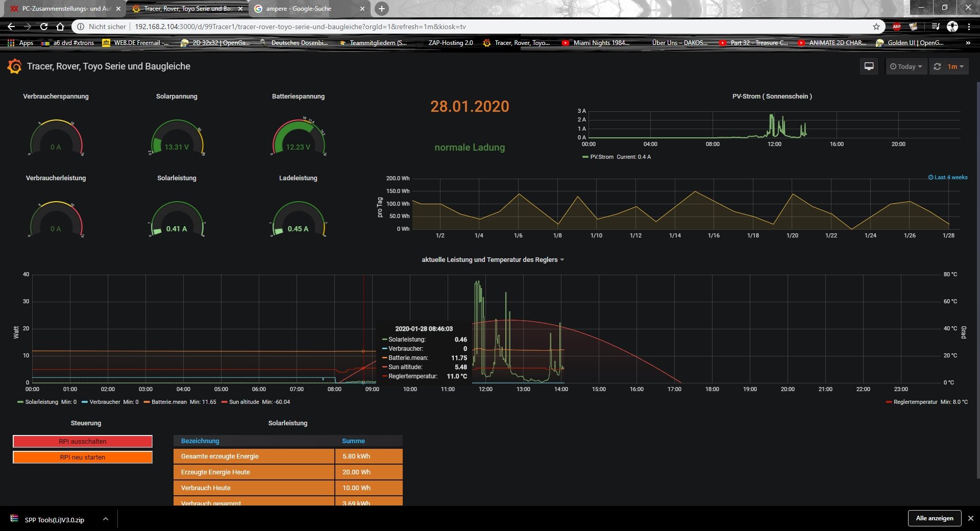Open the media control playlist icon
Image resolution: width=980 pixels, height=531 pixels.
tap(935, 27)
